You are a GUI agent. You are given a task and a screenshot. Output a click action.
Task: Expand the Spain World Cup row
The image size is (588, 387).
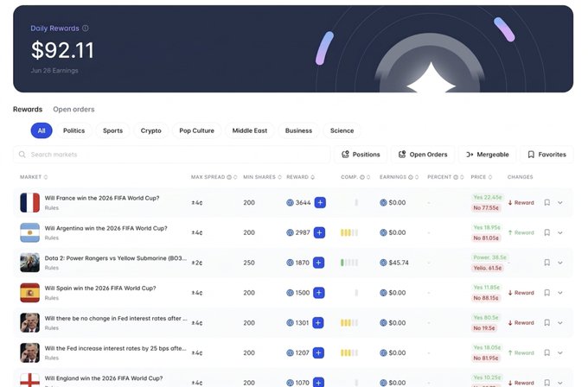pyautogui.click(x=559, y=293)
